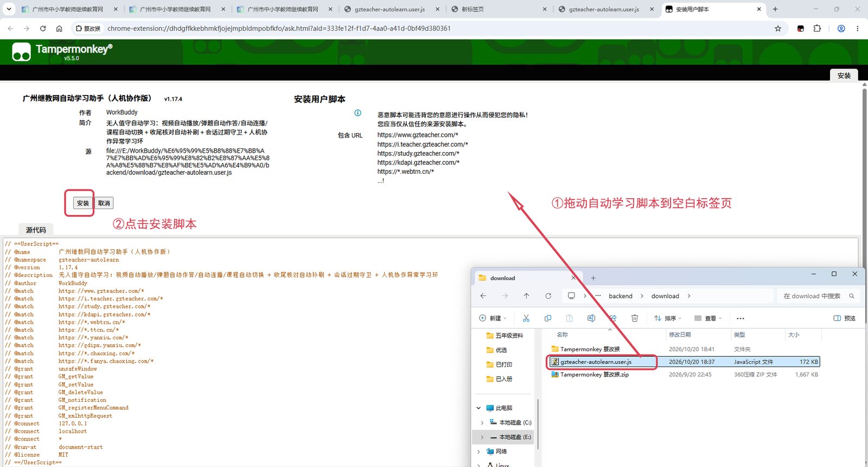This screenshot has width=868, height=467.
Task: Go to Chrome's home page icon
Action: click(x=59, y=28)
